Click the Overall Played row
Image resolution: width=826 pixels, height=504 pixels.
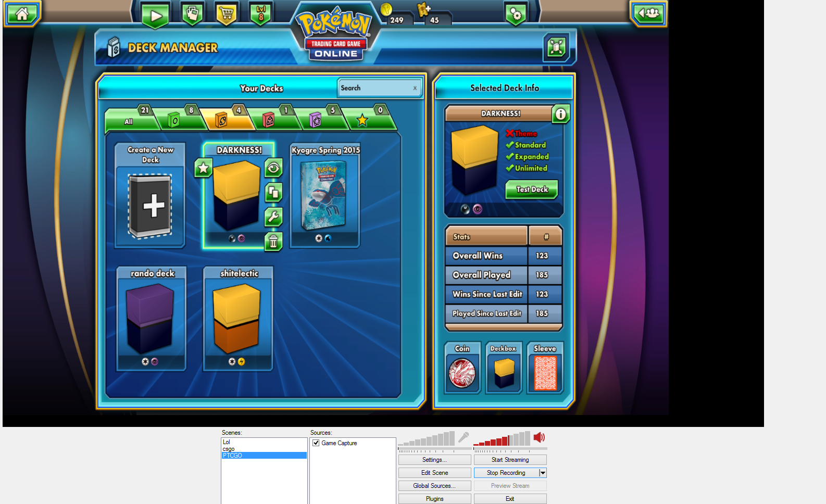[x=504, y=275]
